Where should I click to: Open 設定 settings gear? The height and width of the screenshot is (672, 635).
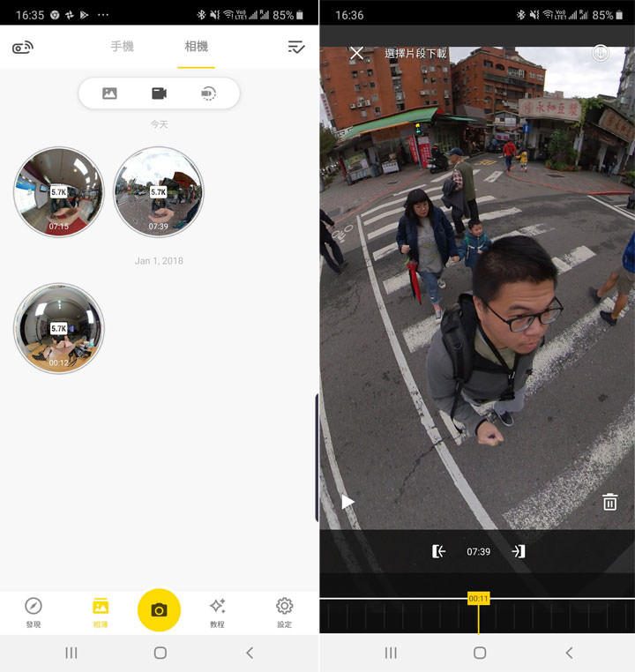pos(284,612)
